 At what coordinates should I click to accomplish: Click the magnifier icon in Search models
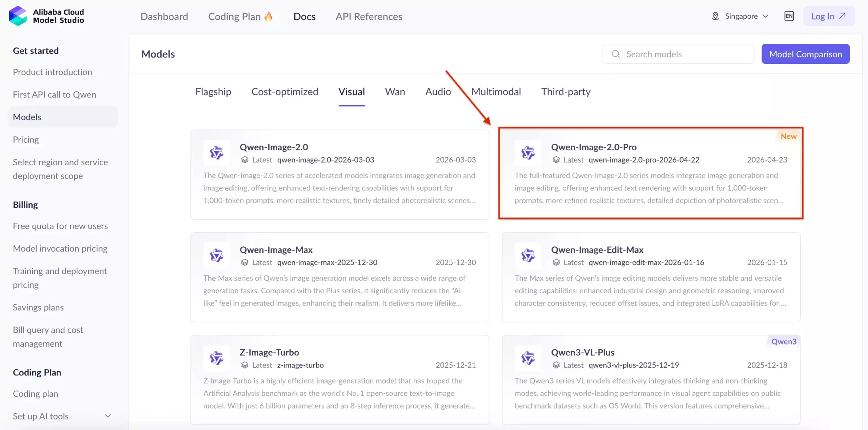click(616, 54)
